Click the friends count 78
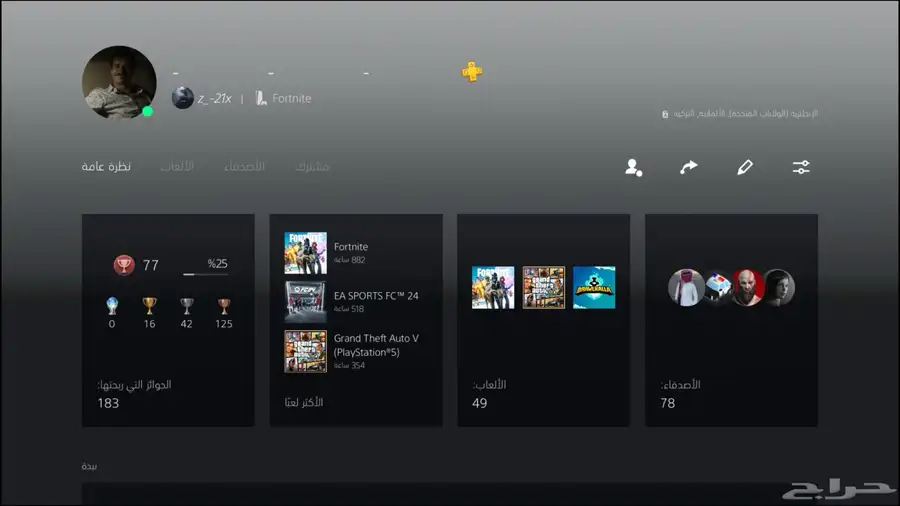This screenshot has width=900, height=506. [668, 403]
